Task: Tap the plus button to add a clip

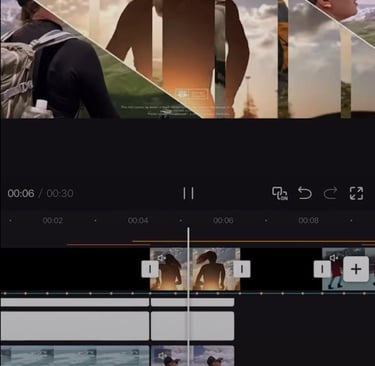Action: (356, 269)
